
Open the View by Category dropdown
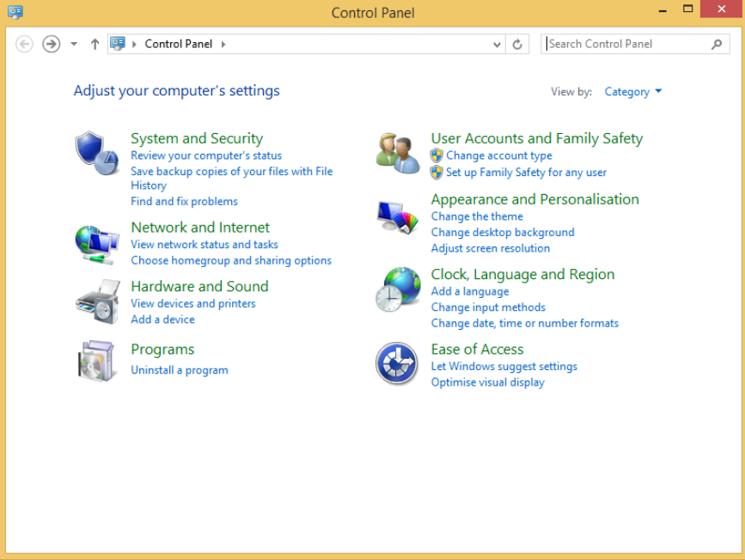tap(633, 92)
